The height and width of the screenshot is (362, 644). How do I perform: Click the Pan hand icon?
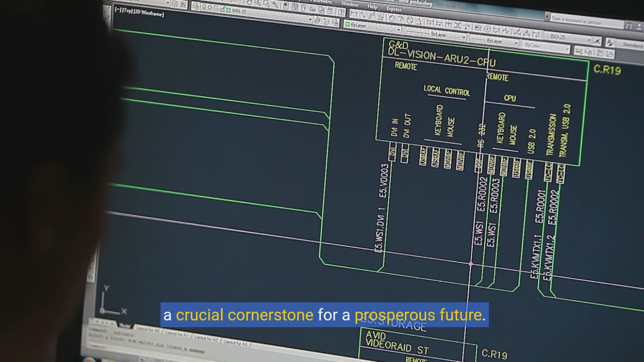(250, 2)
